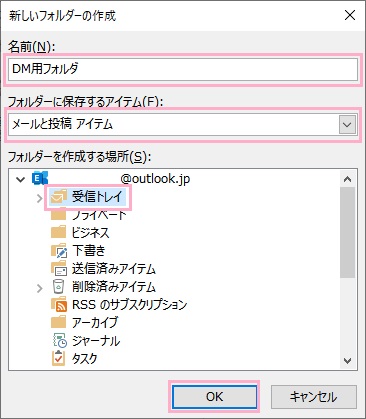
Task: Click the メールと投稿 アイテム combo box text
Action: point(62,124)
